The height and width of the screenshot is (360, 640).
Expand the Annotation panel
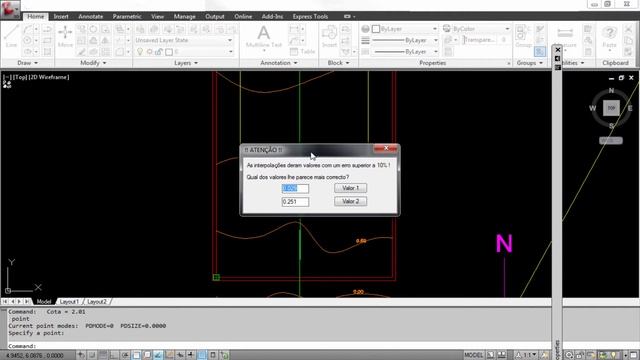279,63
